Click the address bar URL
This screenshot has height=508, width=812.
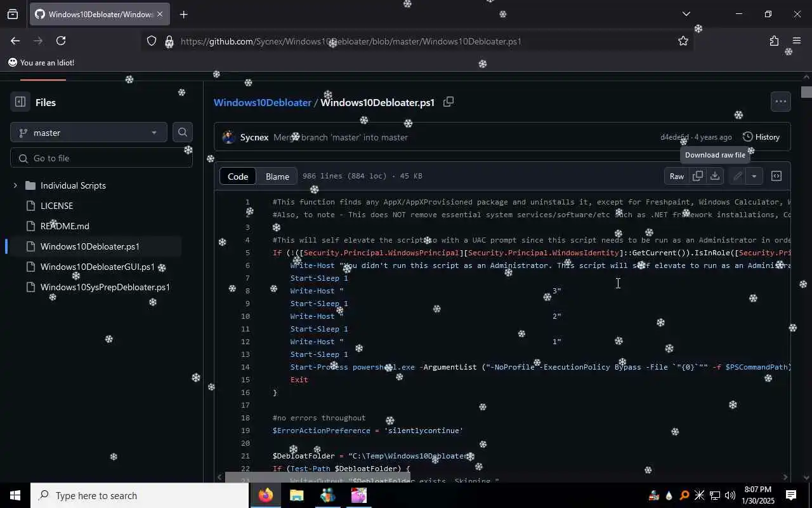(x=351, y=41)
